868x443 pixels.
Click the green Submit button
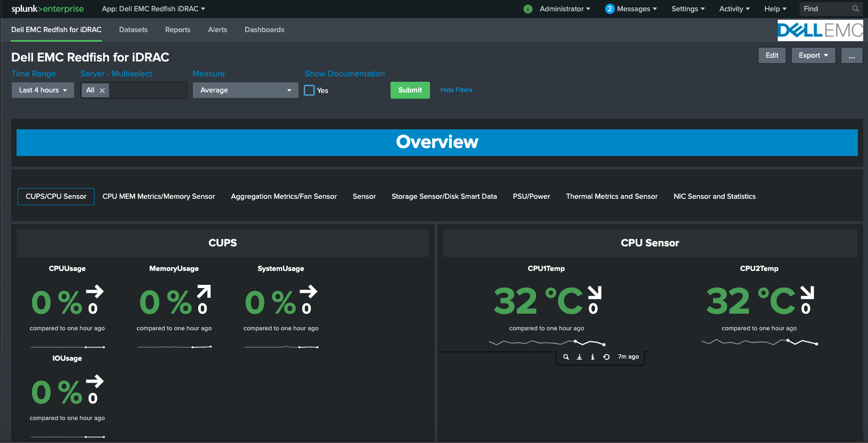pyautogui.click(x=410, y=90)
